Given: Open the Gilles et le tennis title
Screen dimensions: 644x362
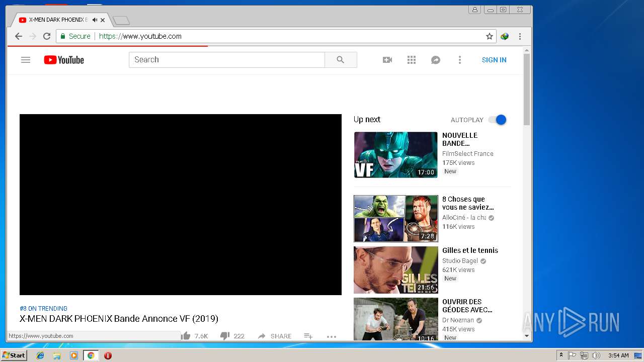Looking at the screenshot, I should (x=470, y=250).
